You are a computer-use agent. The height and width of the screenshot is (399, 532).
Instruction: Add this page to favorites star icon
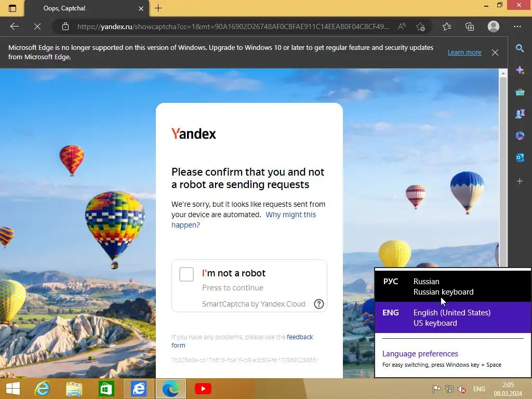(x=420, y=26)
